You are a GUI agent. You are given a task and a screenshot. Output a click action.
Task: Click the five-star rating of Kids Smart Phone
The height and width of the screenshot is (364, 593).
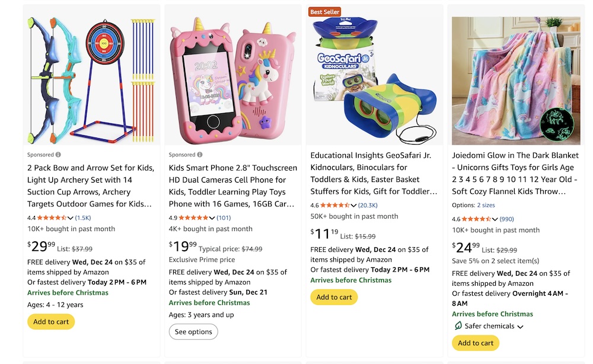[x=193, y=218]
